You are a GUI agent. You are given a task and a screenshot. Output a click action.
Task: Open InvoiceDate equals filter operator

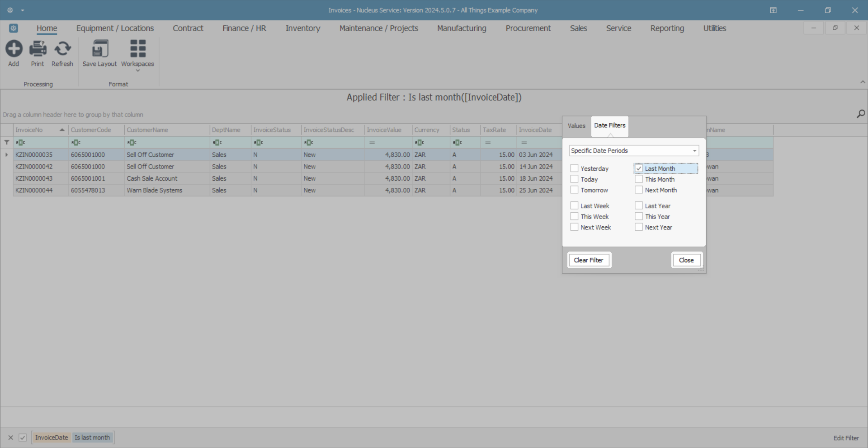[524, 143]
